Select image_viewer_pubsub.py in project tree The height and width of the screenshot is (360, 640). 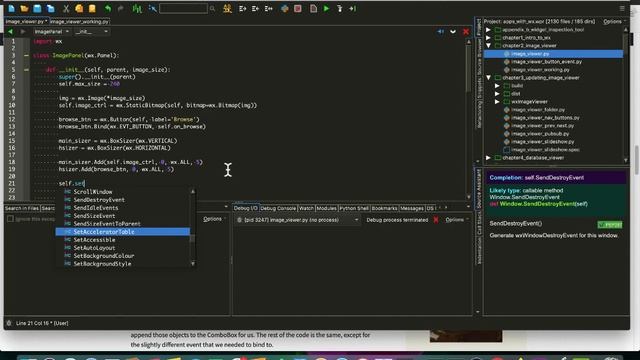pyautogui.click(x=540, y=133)
